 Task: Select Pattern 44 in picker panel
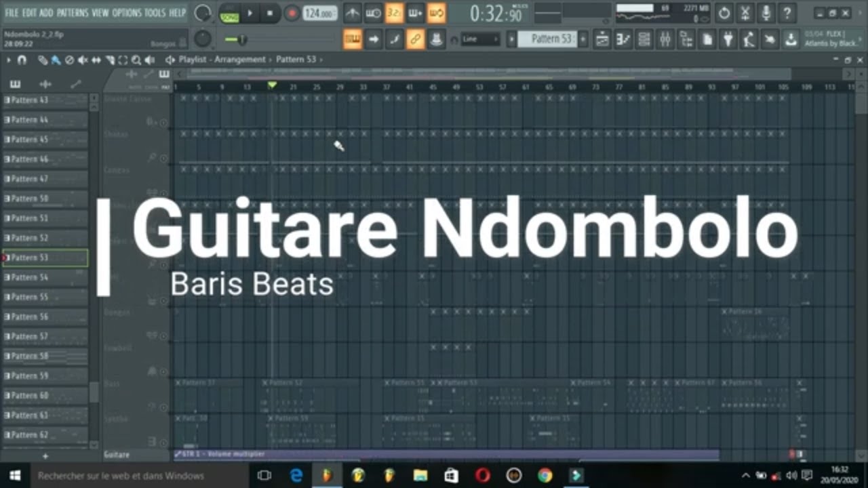[x=45, y=120]
